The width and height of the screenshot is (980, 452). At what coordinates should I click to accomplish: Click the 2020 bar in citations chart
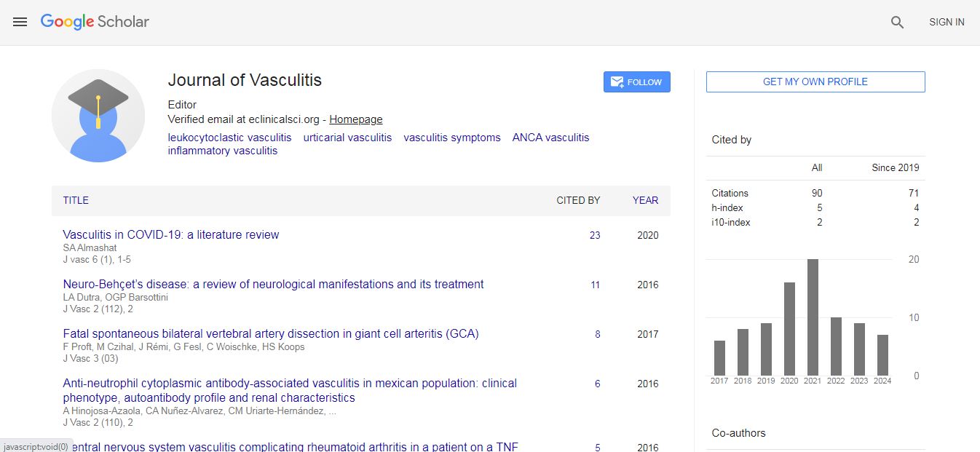(x=789, y=329)
